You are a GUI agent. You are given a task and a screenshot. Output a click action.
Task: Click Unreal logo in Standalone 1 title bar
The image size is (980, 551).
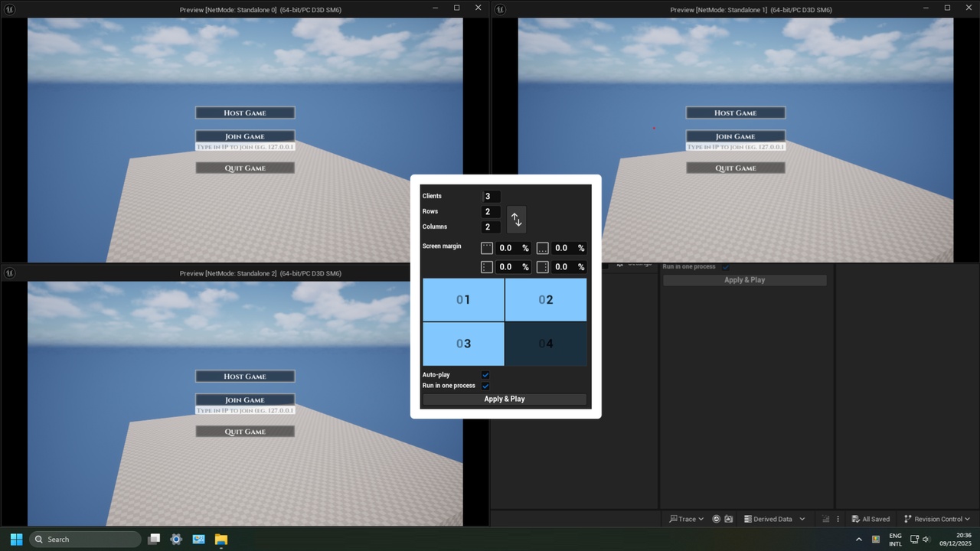tap(500, 9)
